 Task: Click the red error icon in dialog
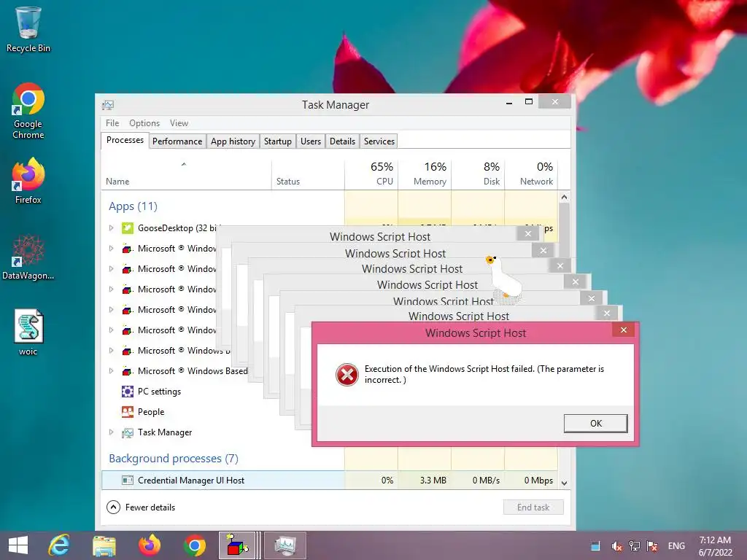(347, 375)
